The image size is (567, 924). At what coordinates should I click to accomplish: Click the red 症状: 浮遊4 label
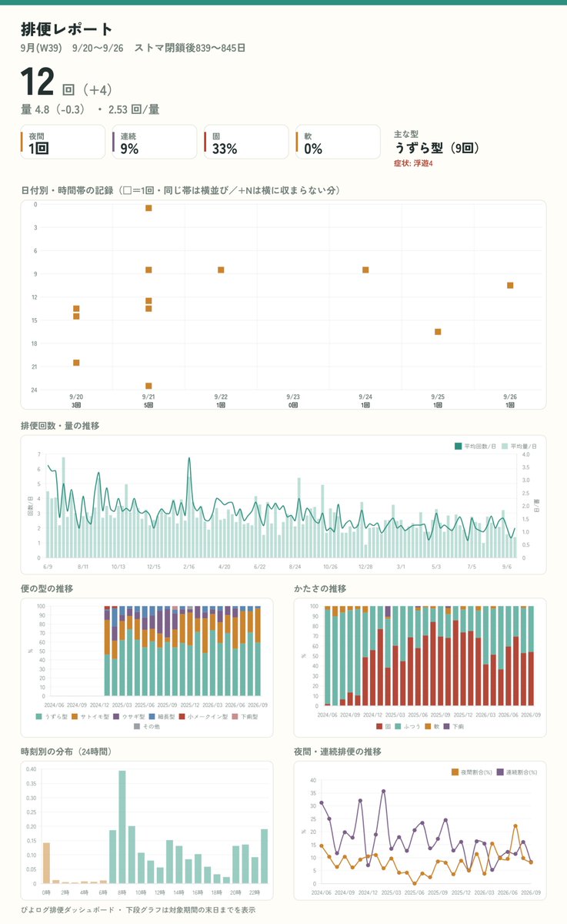point(413,163)
